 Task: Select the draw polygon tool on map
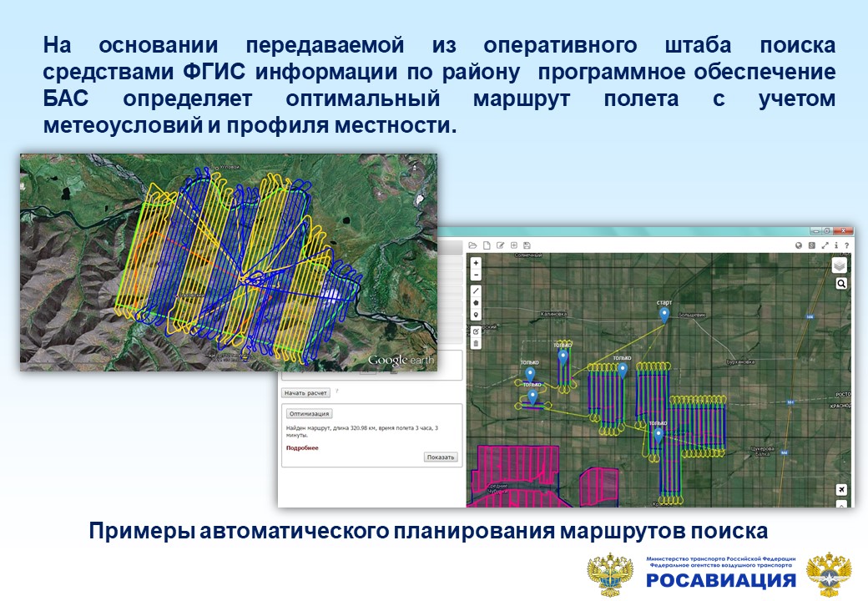tap(476, 303)
